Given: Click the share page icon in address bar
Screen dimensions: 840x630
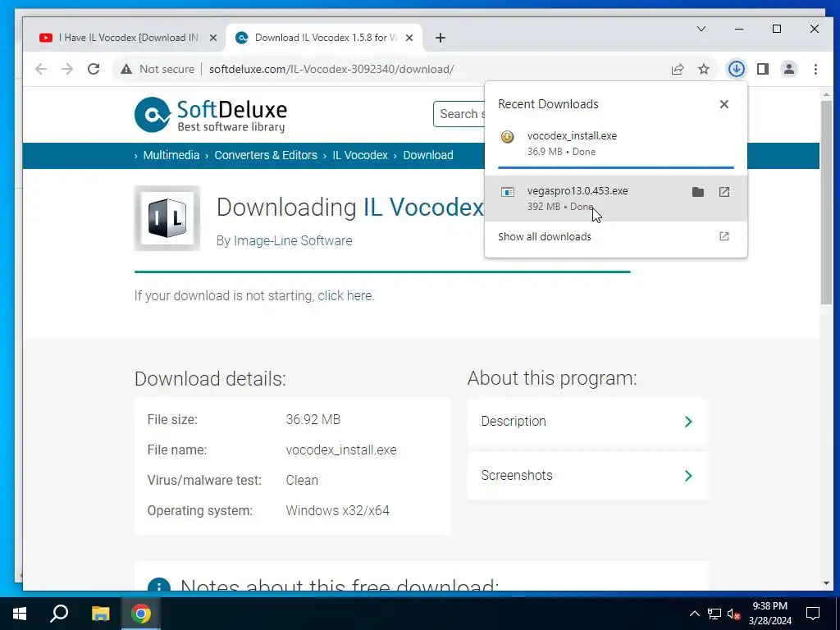Looking at the screenshot, I should [677, 69].
